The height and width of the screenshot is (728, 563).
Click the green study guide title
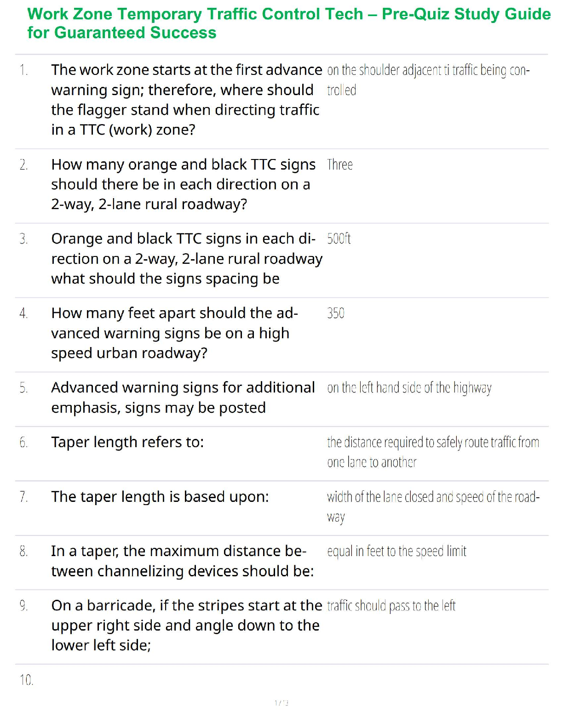coord(288,23)
